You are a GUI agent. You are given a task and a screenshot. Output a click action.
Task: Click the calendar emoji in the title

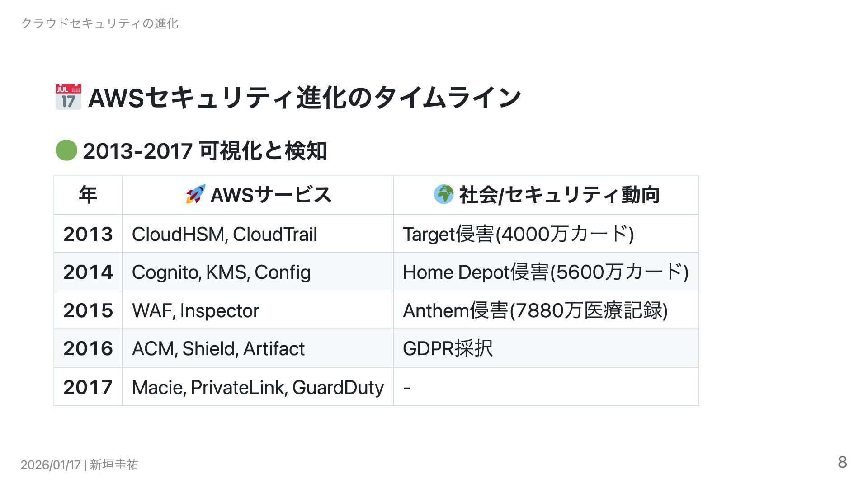68,97
